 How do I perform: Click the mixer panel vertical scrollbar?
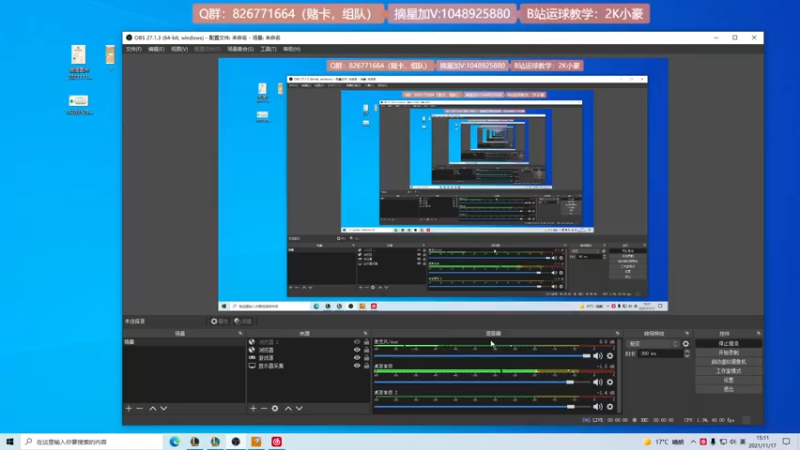[x=619, y=375]
